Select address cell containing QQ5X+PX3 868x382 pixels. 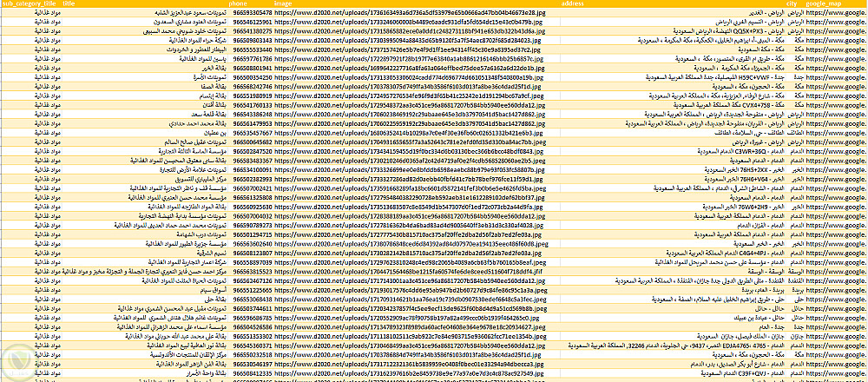pyautogui.click(x=728, y=31)
